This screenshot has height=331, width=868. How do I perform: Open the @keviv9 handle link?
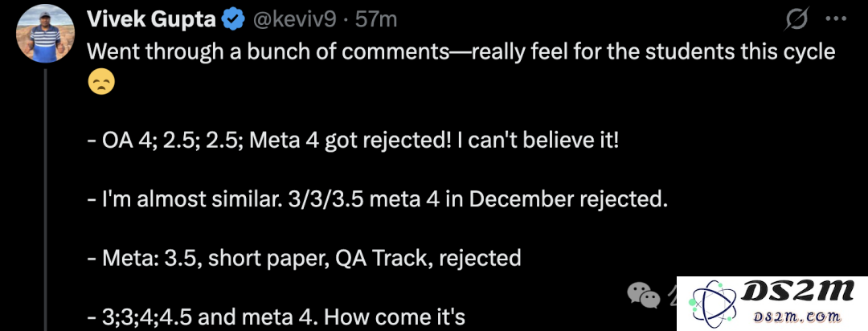(294, 20)
